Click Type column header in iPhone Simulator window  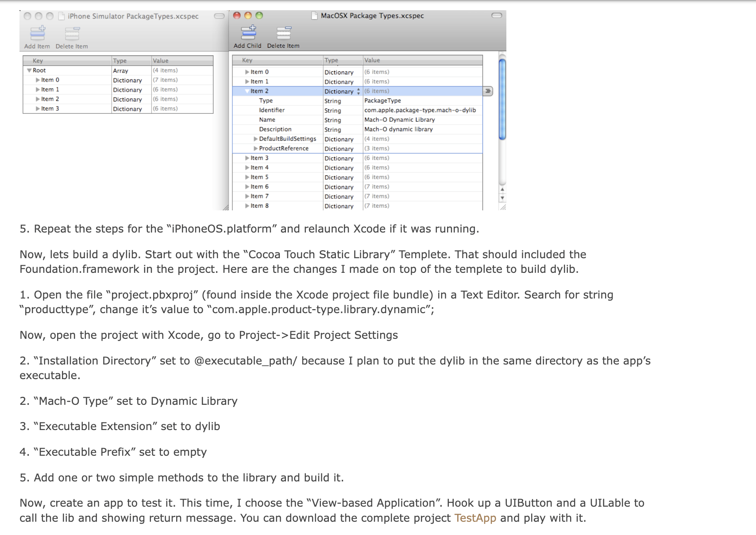131,61
